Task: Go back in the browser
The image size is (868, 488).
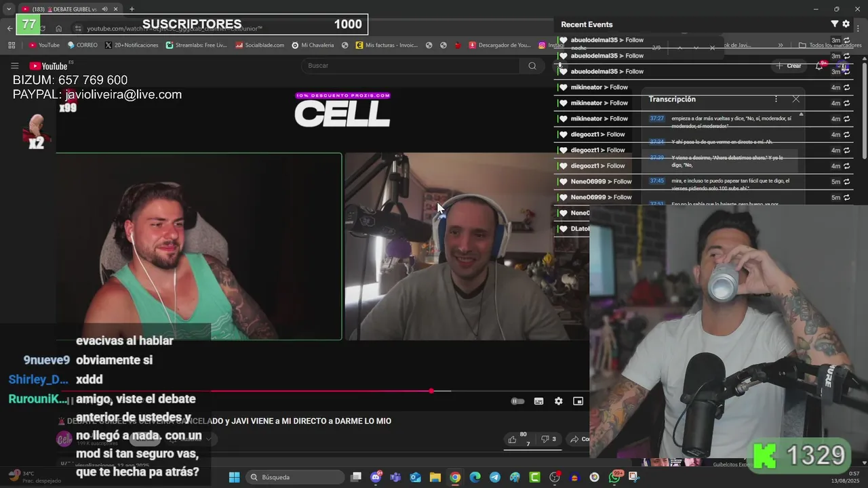Action: click(x=9, y=28)
